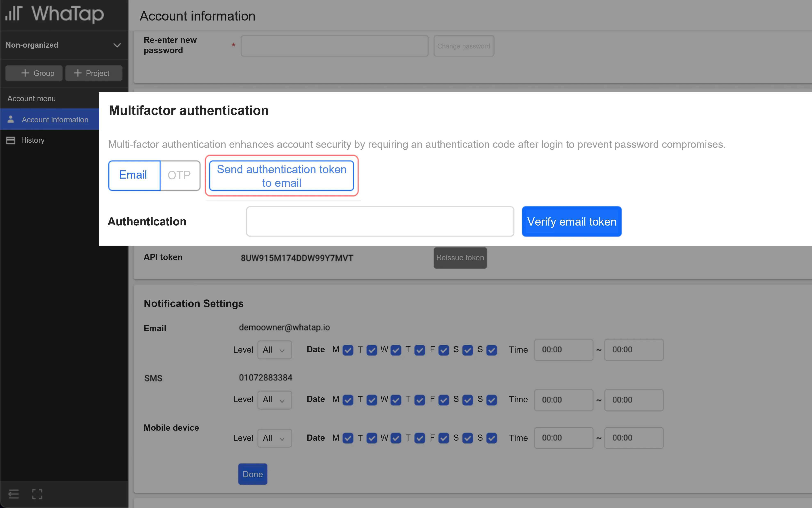The image size is (812, 508).
Task: Click Mobile device end time field
Action: (x=634, y=438)
